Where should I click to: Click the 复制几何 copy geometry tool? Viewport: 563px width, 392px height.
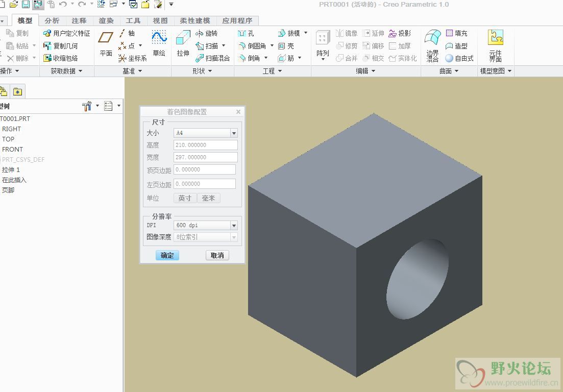60,46
